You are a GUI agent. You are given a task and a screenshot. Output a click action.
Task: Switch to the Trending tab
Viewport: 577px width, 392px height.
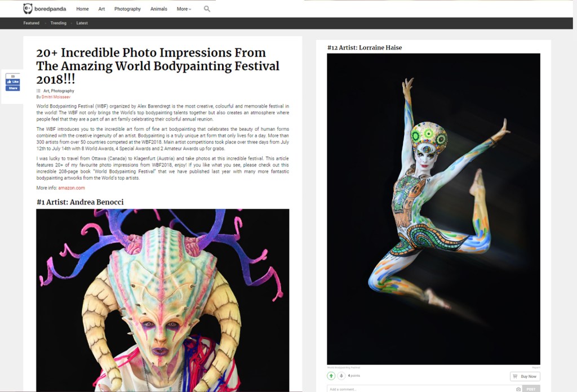pos(58,23)
